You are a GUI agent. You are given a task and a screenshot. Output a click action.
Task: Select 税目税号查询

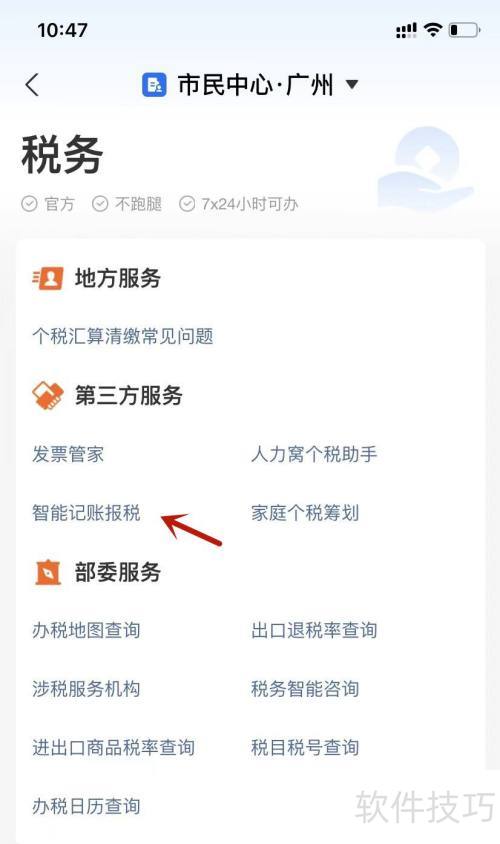(x=305, y=748)
